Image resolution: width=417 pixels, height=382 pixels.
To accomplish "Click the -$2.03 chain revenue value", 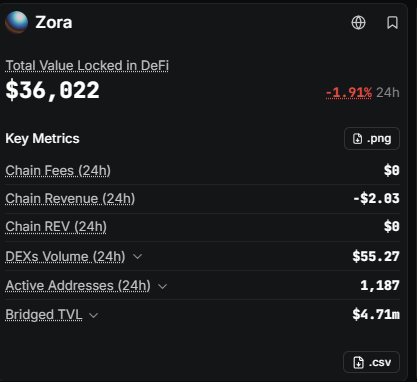I will [376, 199].
